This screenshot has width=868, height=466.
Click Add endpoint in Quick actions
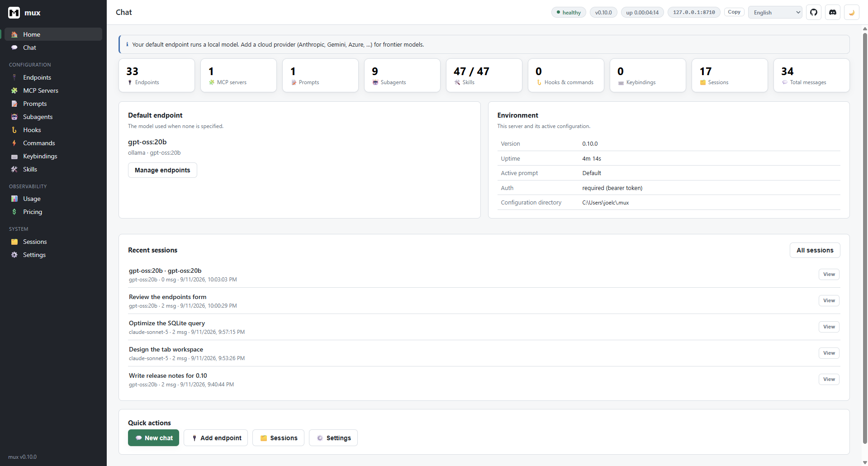(216, 438)
